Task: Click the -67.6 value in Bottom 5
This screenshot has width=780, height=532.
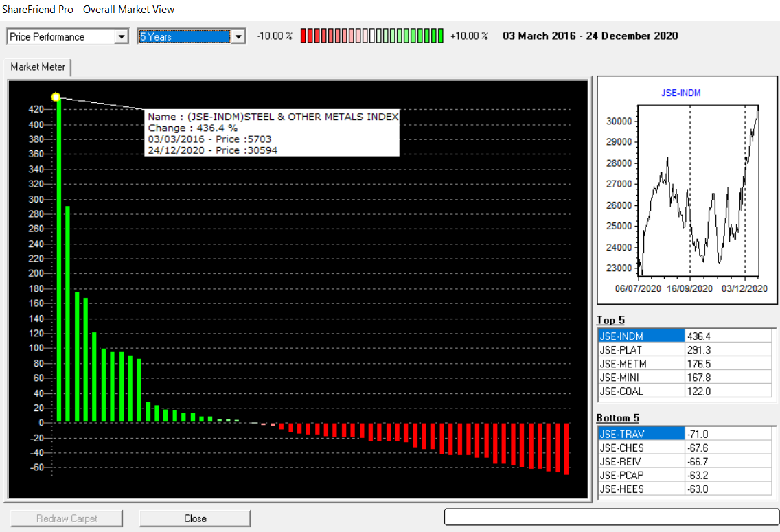Action: click(x=729, y=448)
